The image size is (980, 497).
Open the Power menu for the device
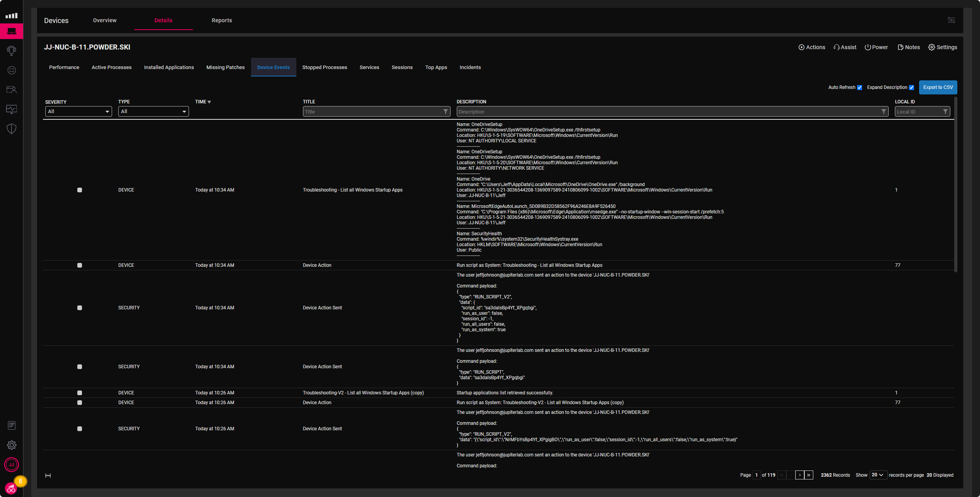876,47
